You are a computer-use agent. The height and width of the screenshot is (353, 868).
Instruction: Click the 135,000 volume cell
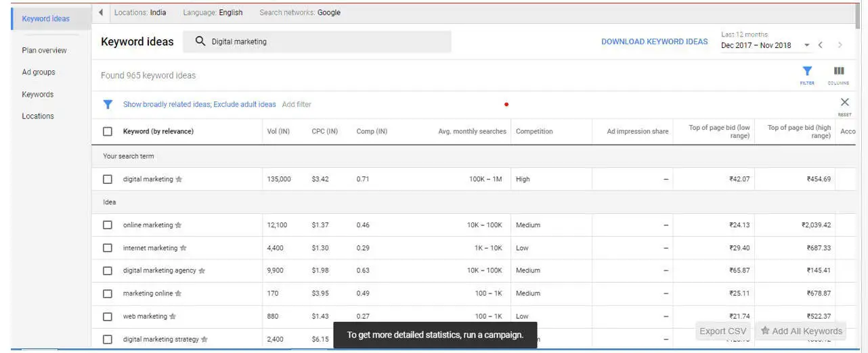pos(279,179)
